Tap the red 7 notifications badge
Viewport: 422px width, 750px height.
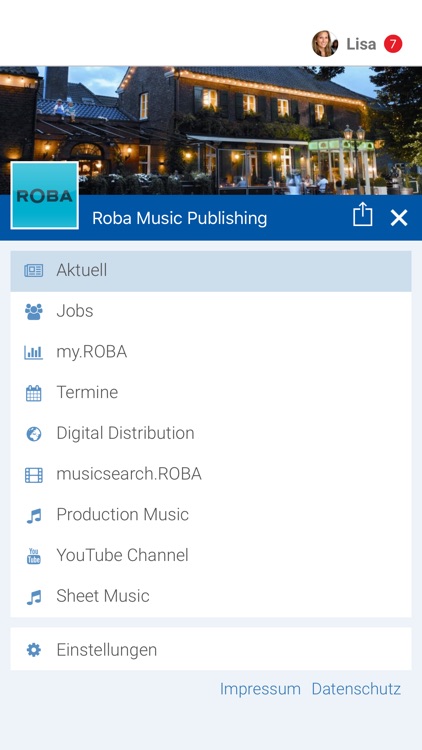[393, 44]
